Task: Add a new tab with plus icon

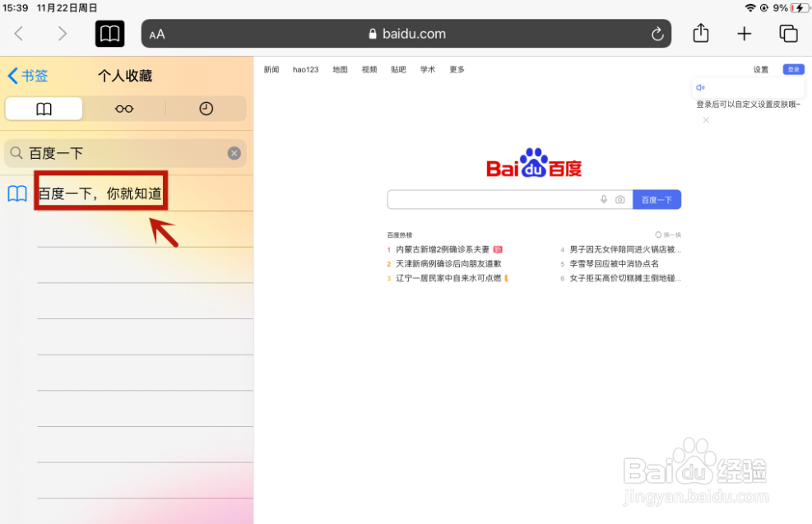Action: point(745,34)
